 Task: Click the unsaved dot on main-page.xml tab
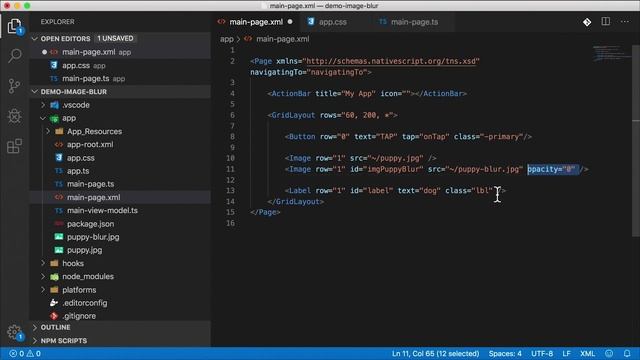click(290, 22)
